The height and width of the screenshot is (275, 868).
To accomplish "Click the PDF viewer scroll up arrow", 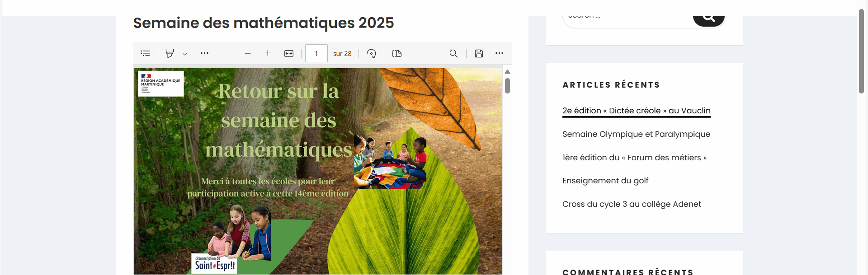I will 508,72.
